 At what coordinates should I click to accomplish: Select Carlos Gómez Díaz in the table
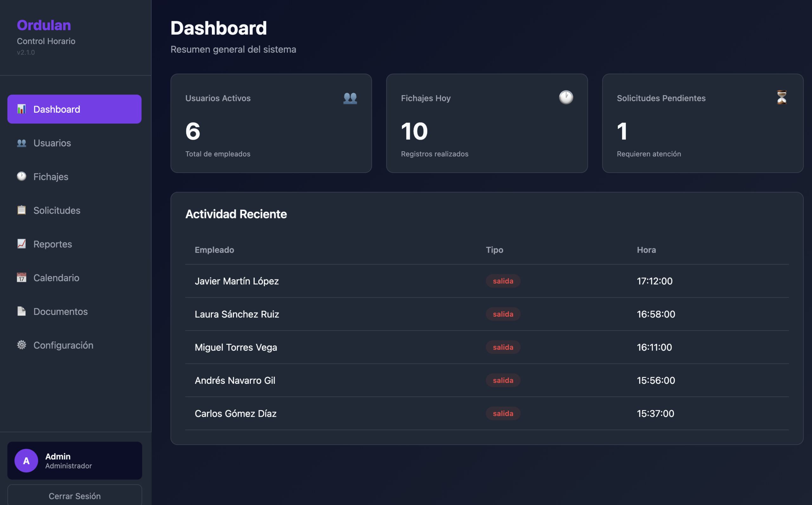point(236,414)
